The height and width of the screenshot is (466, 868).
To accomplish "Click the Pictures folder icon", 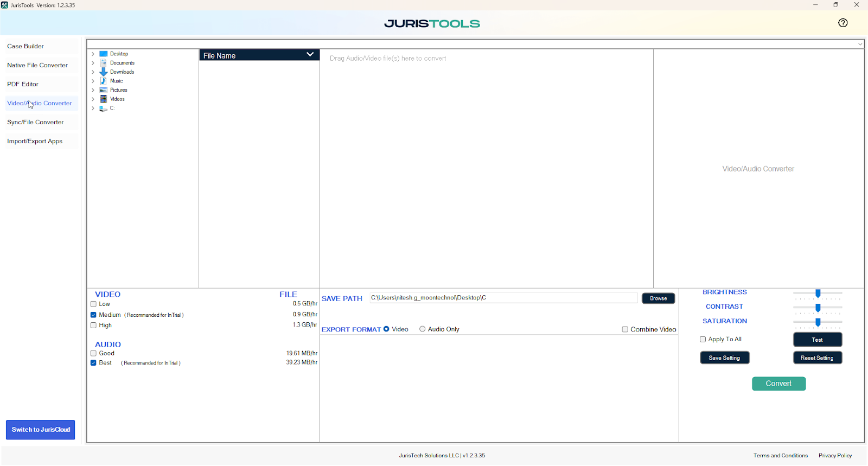I will click(x=104, y=90).
